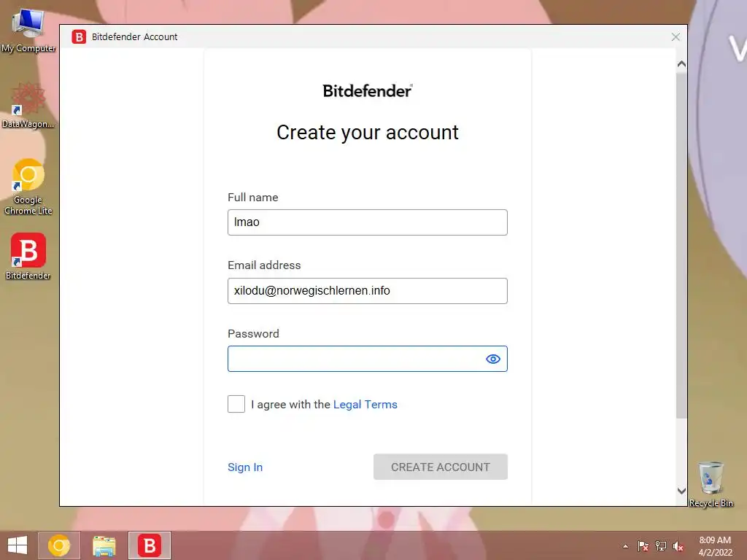Close the Bitdefender Account window
747x560 pixels.
[676, 36]
